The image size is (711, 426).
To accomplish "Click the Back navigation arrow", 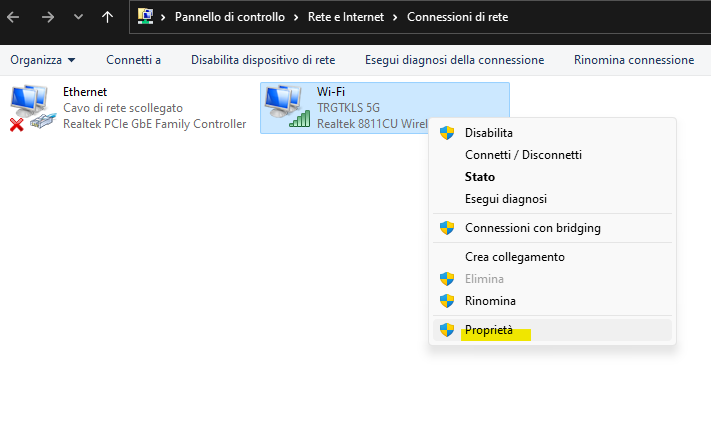I will (15, 17).
